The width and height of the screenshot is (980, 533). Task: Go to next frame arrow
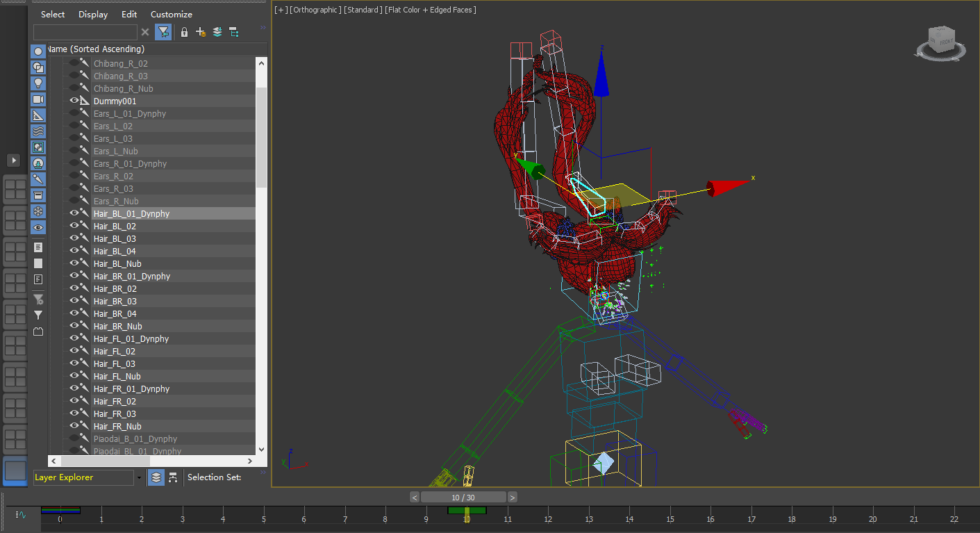[513, 497]
